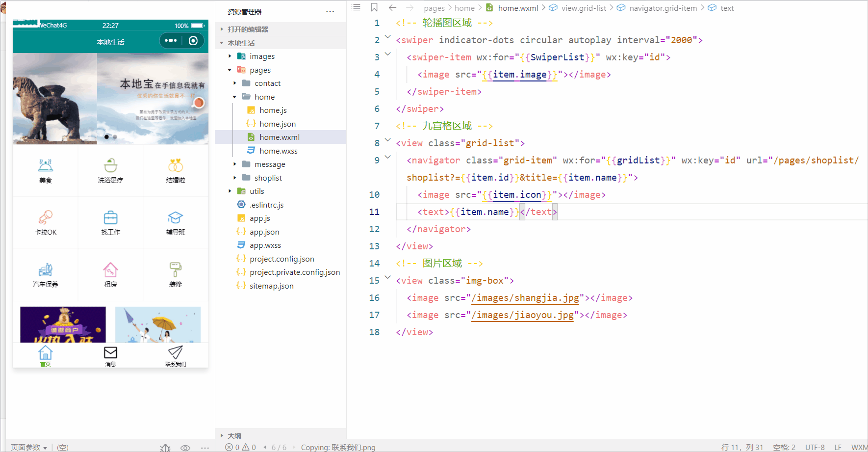This screenshot has height=452, width=868.
Task: Expand the contact folder
Action: [234, 83]
